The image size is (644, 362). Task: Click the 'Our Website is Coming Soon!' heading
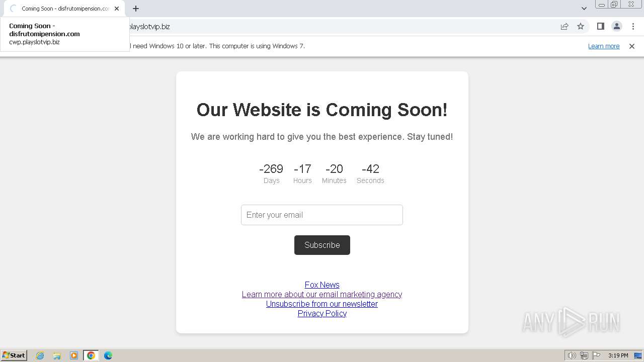(x=322, y=110)
